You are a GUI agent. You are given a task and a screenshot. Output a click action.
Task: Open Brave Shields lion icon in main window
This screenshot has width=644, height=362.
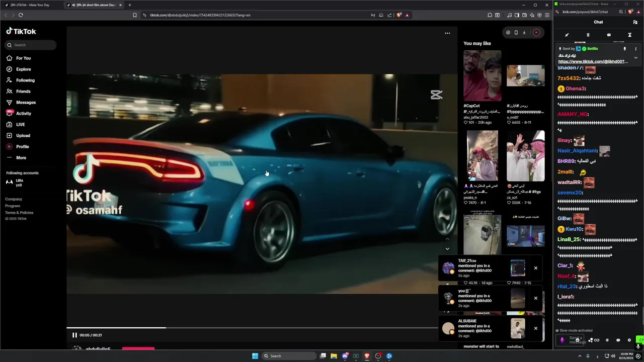[399, 15]
